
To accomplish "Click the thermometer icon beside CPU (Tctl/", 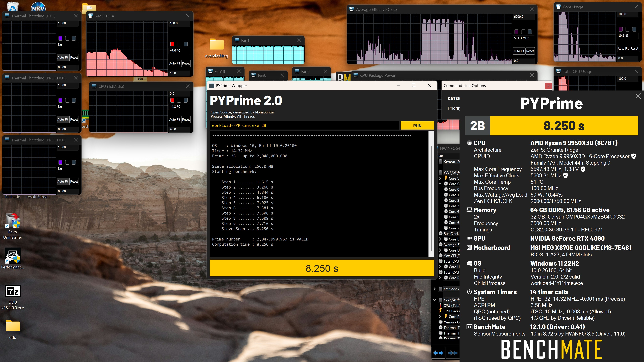I will 441,305.
